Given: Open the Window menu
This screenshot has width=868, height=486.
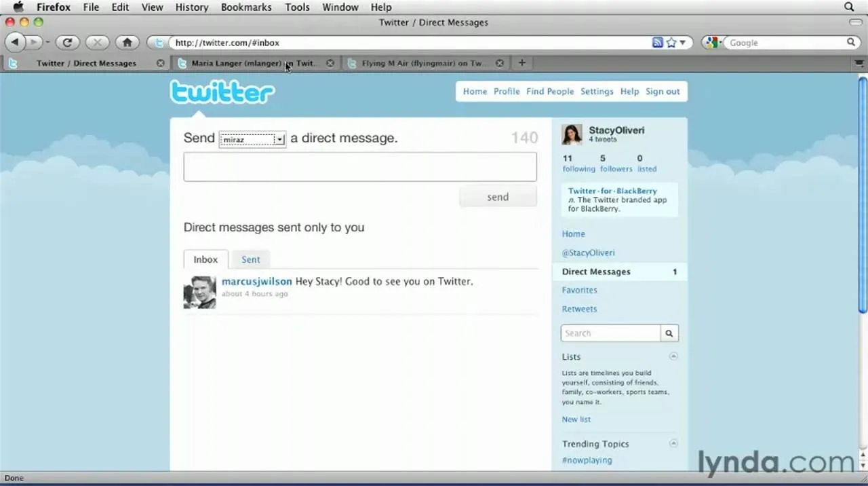Looking at the screenshot, I should coord(340,7).
